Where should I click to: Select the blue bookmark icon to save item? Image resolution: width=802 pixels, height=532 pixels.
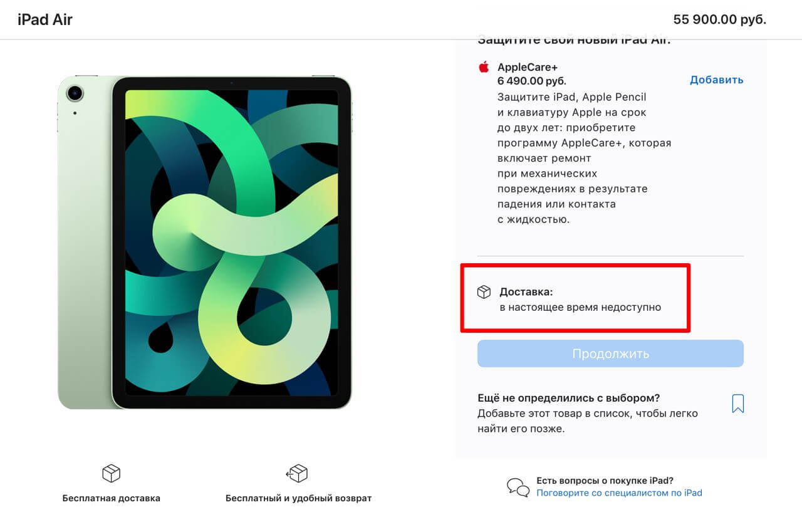click(737, 404)
